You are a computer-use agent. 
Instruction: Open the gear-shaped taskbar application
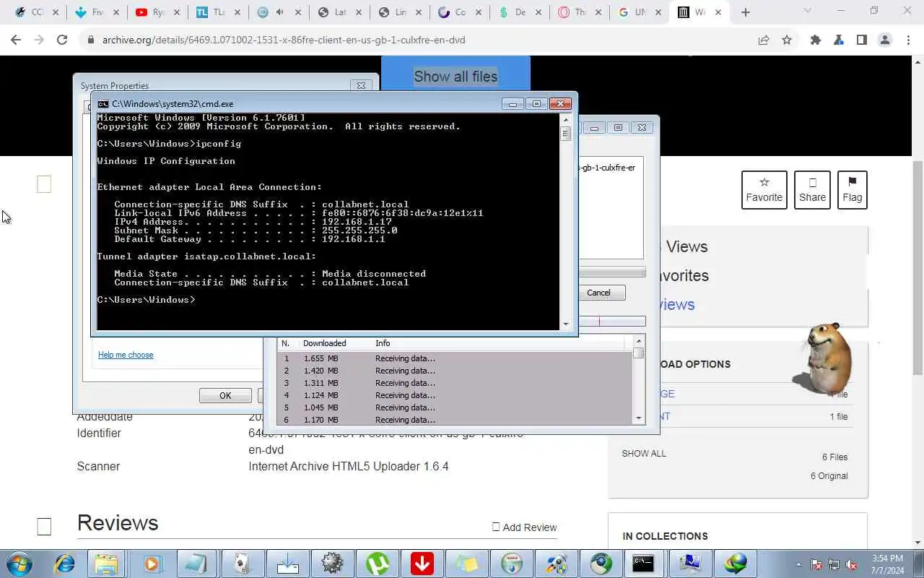(331, 564)
